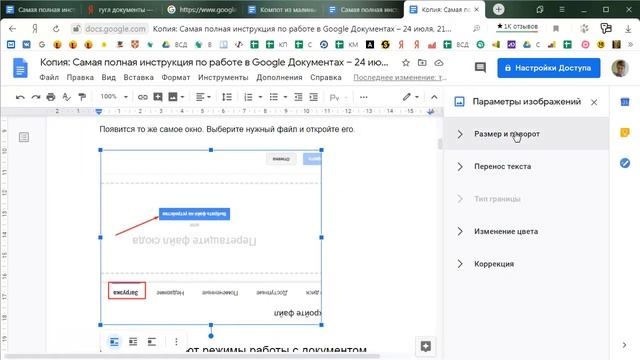Select the in-line image wrap option
The height and width of the screenshot is (360, 640).
pyautogui.click(x=114, y=342)
